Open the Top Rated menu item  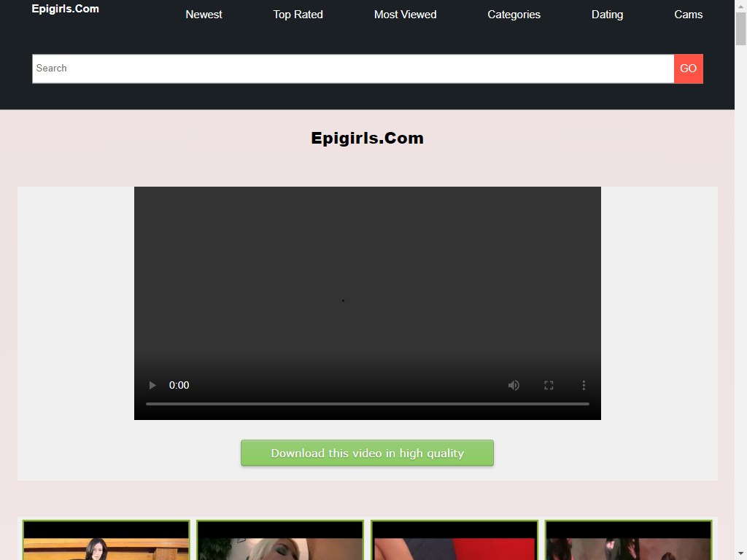298,15
